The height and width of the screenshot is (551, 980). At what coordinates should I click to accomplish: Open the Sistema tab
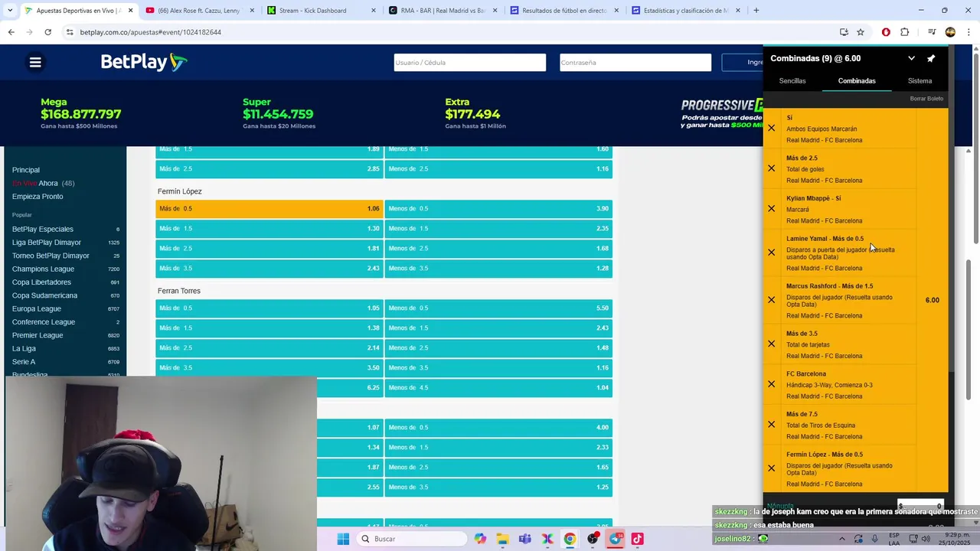(920, 81)
